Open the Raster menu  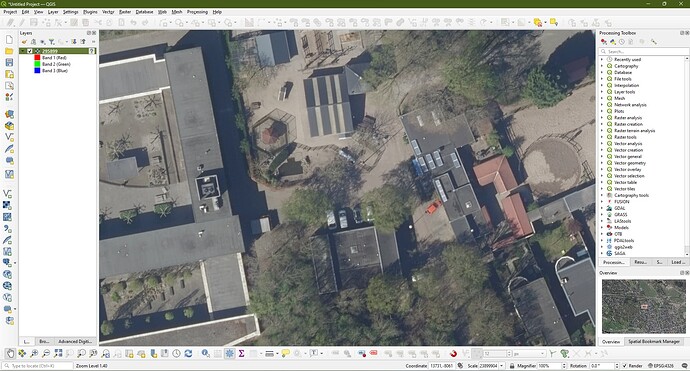tap(125, 12)
